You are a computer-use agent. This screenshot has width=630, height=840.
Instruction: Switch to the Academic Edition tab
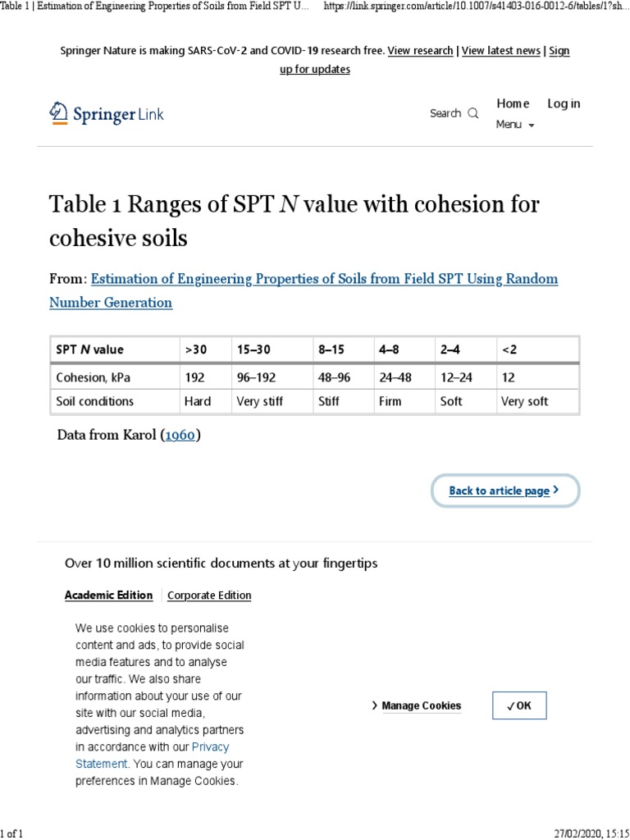tap(108, 596)
